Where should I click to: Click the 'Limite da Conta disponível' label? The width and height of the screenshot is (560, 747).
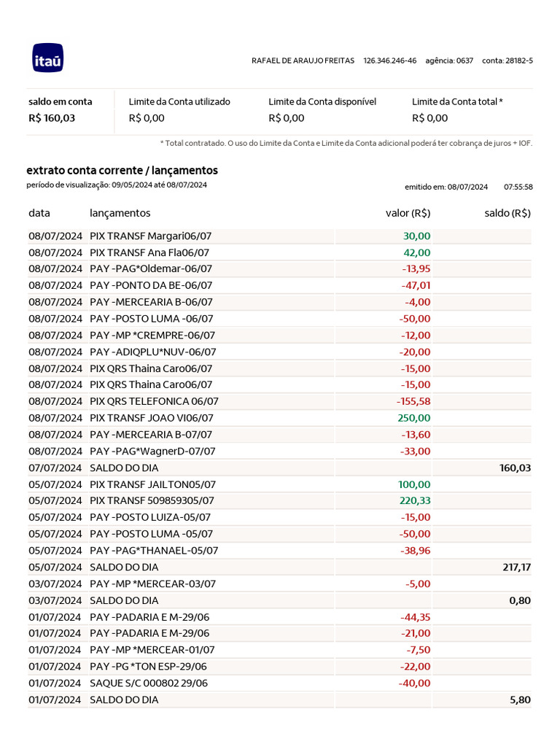click(322, 101)
